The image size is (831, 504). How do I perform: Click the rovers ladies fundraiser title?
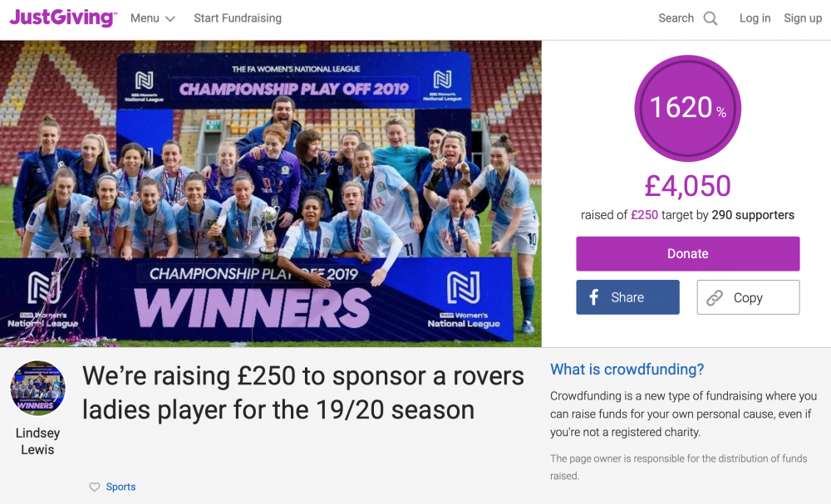click(303, 392)
